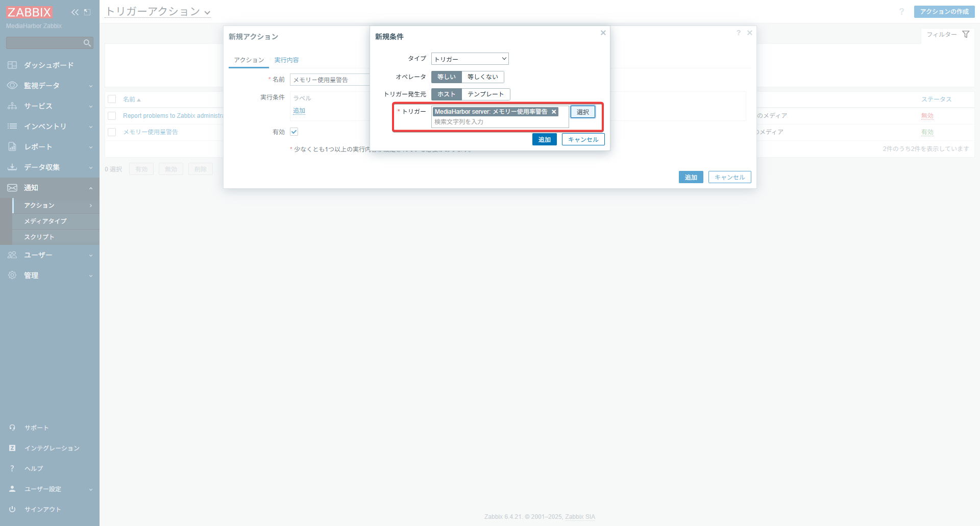Click the sidebar kiosk mode icon

point(87,12)
